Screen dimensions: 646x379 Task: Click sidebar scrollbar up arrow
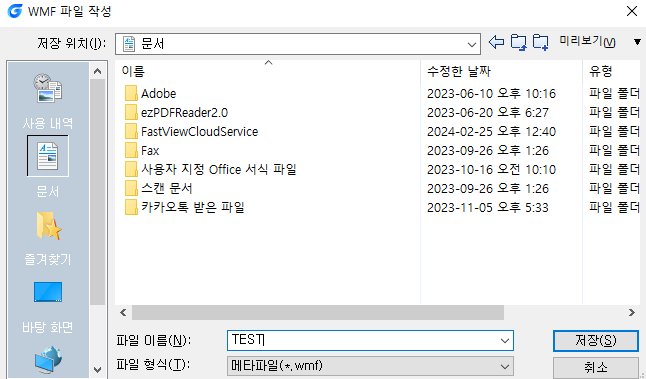coord(98,71)
